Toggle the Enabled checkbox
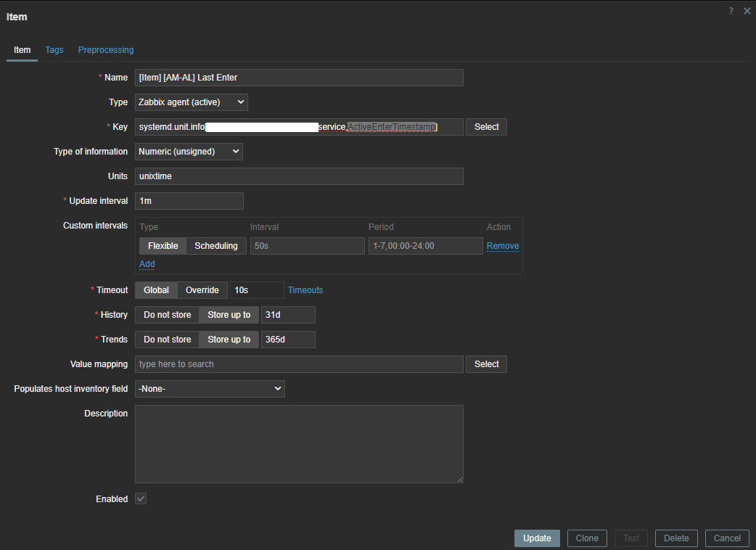The image size is (756, 550). [141, 499]
